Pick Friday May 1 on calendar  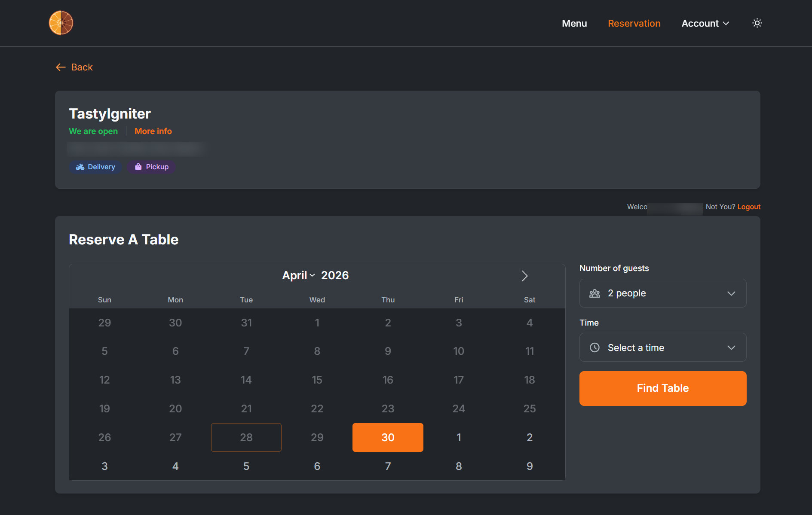click(x=459, y=437)
